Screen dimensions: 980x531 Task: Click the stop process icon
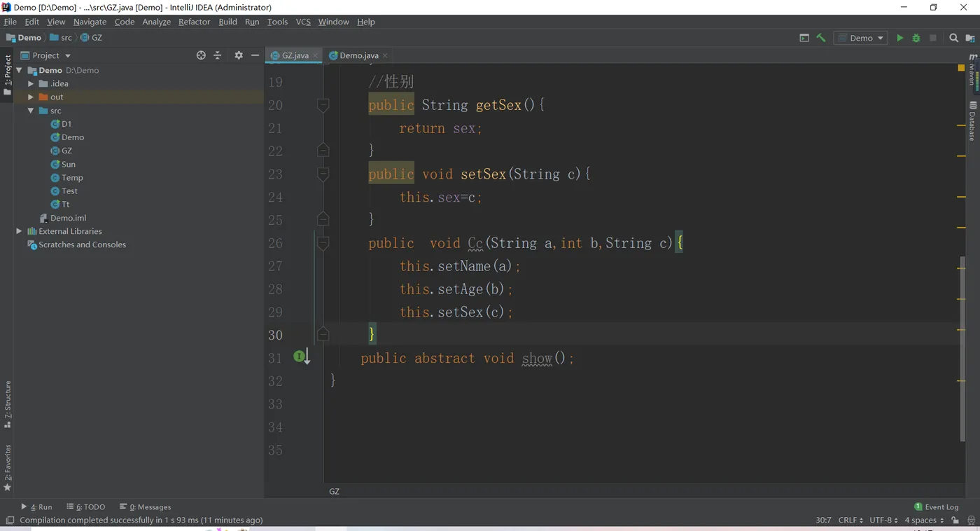933,38
